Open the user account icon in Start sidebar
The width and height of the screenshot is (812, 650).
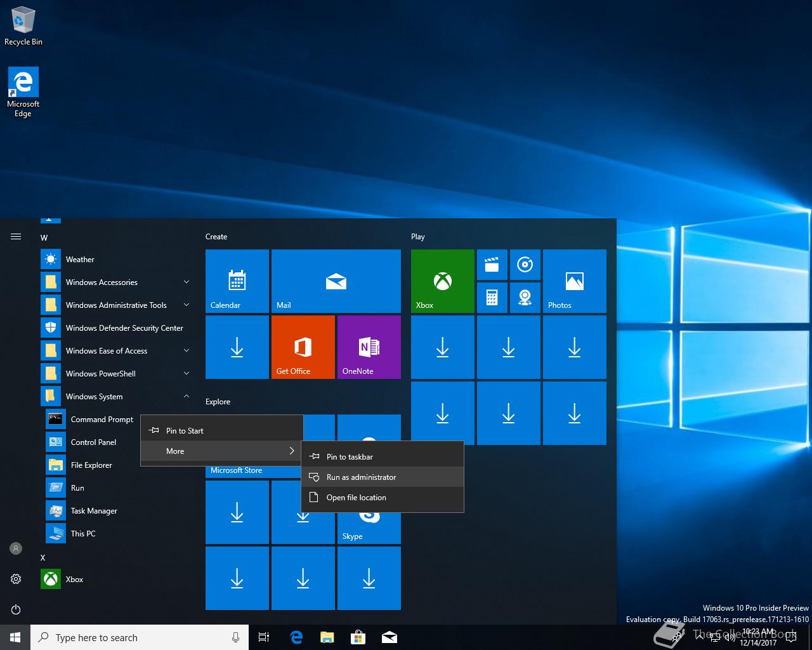[x=16, y=548]
